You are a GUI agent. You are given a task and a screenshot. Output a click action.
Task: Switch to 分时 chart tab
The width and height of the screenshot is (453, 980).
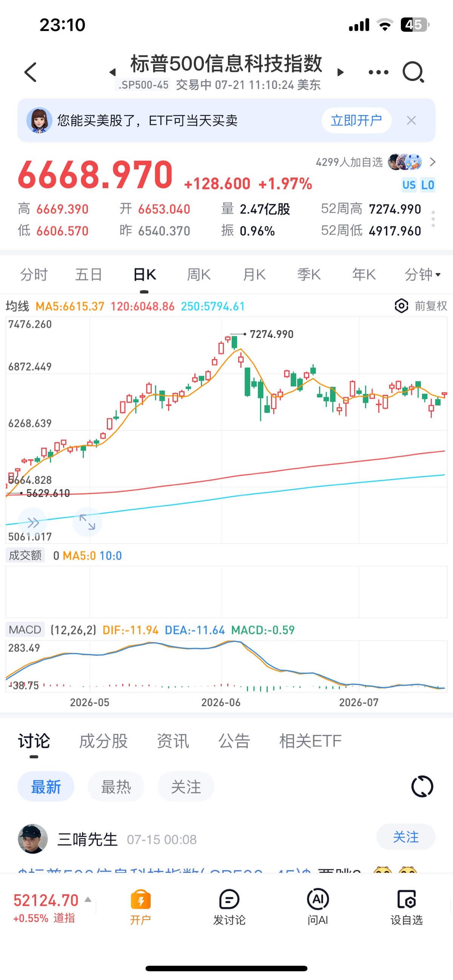34,274
